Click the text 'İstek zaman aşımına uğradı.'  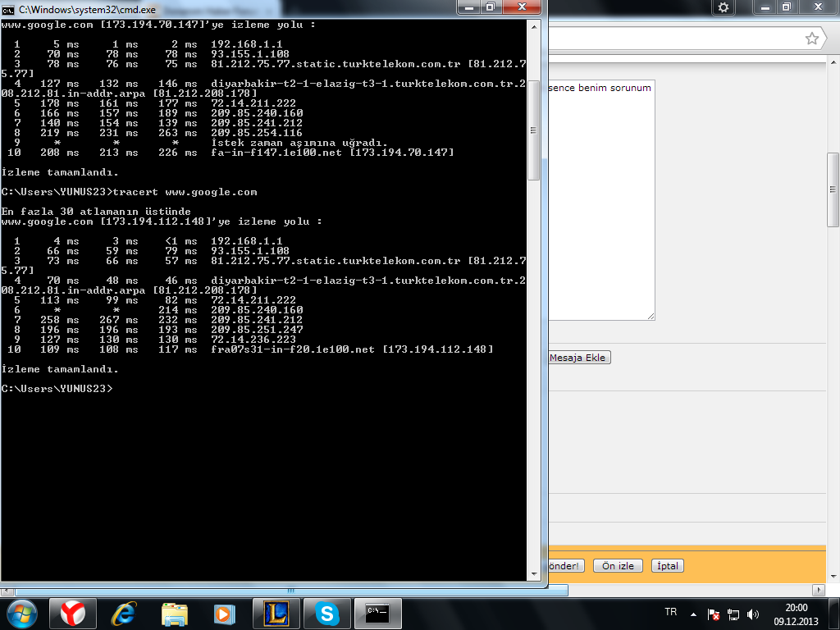[299, 143]
